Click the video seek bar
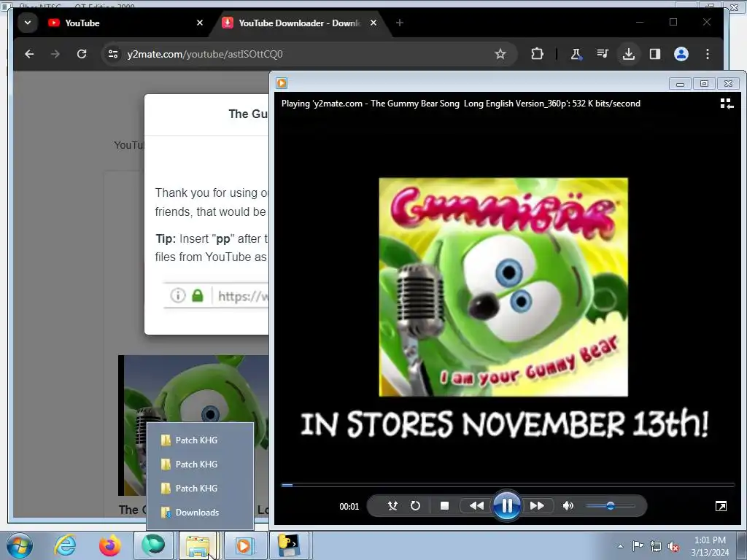The image size is (747, 560). pos(508,485)
